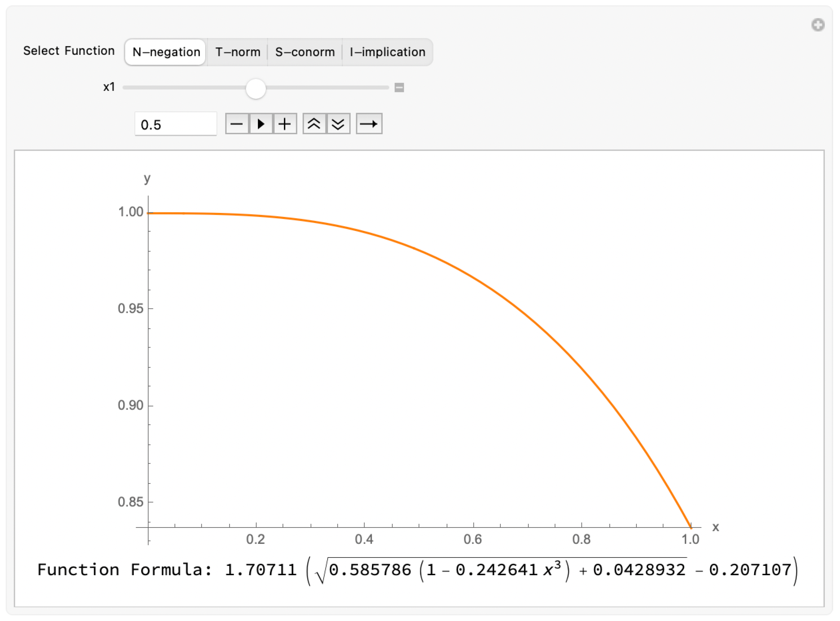The height and width of the screenshot is (621, 840).
Task: Choose the I–implication function
Action: point(387,52)
